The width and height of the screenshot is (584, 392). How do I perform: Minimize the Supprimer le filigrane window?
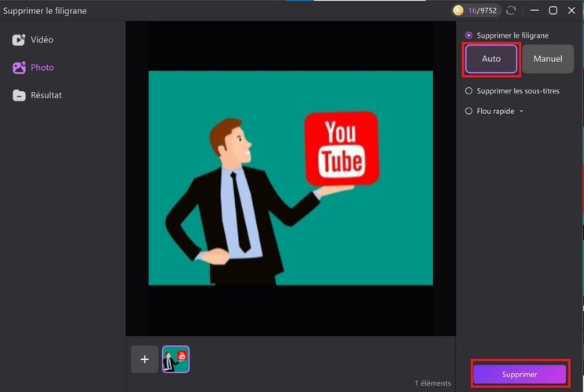[x=534, y=10]
